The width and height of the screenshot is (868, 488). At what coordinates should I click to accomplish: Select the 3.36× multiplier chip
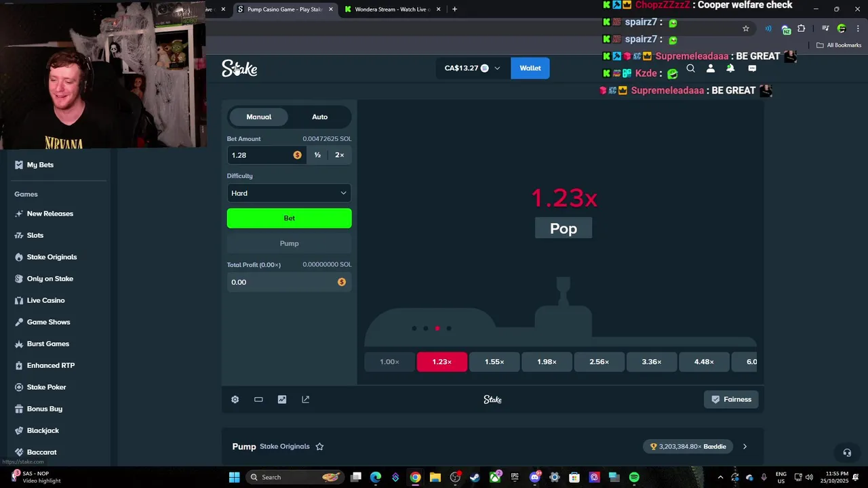(652, 362)
